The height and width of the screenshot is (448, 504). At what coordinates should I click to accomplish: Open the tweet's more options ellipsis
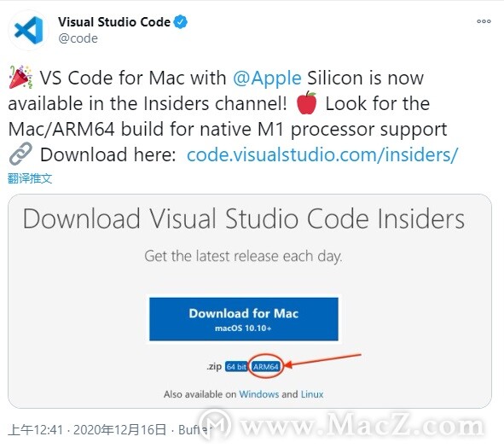[484, 21]
